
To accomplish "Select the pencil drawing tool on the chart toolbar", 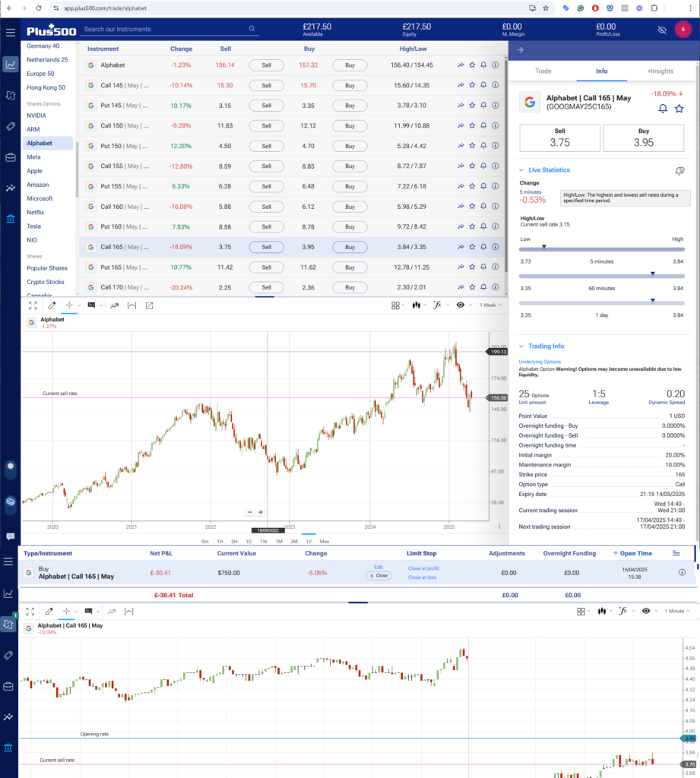I will click(52, 305).
